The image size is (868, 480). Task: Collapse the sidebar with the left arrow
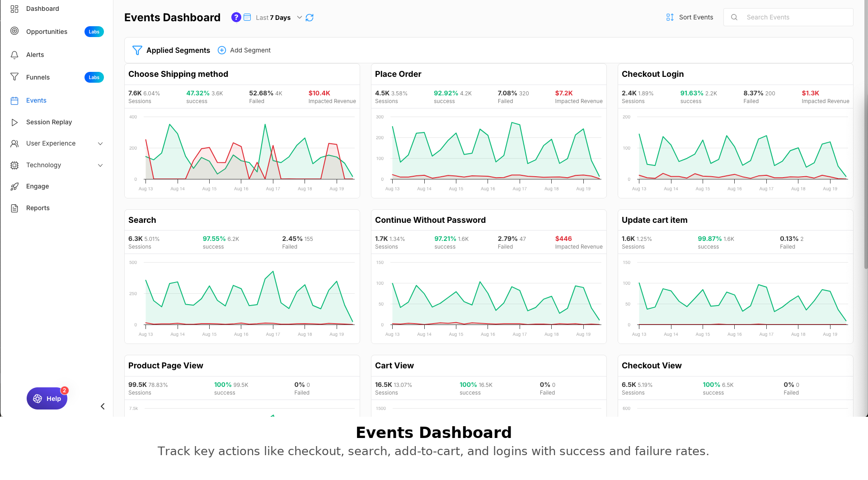coord(103,406)
